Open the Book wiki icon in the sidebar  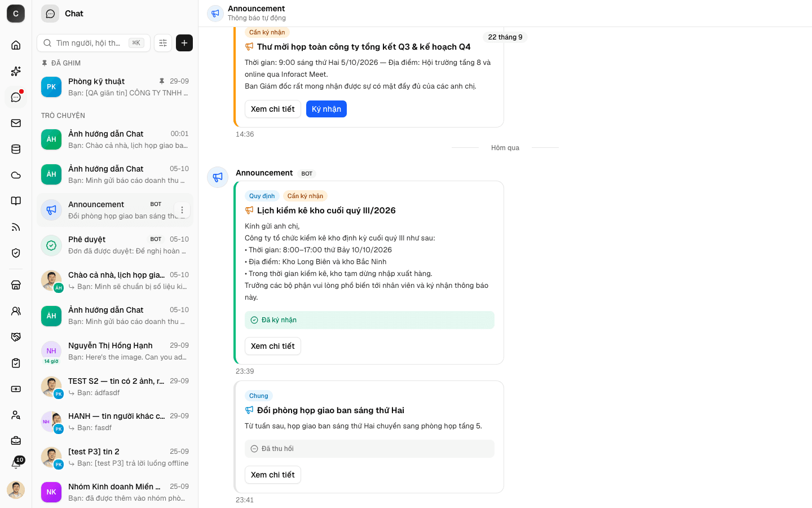[16, 201]
